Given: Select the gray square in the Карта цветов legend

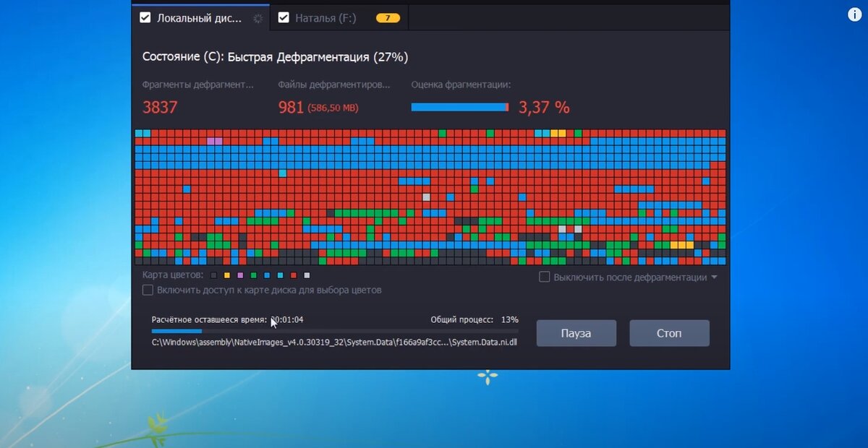Looking at the screenshot, I should point(213,275).
